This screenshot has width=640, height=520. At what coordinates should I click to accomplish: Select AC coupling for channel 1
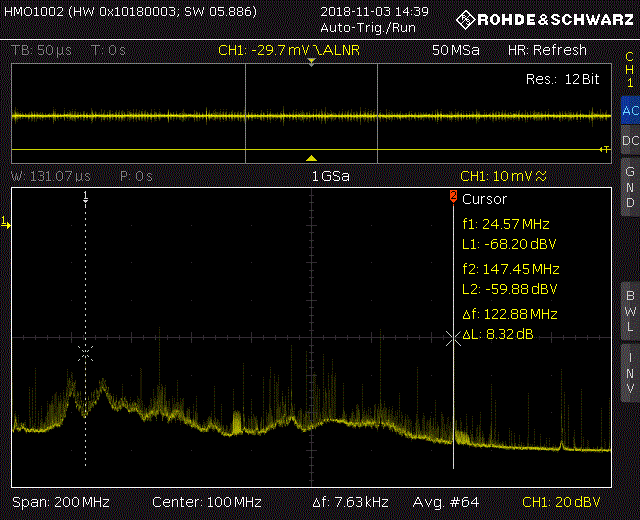[x=629, y=111]
